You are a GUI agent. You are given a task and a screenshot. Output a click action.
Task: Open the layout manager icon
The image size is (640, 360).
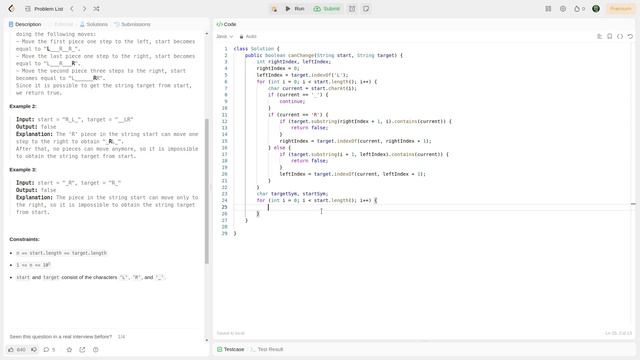click(548, 9)
